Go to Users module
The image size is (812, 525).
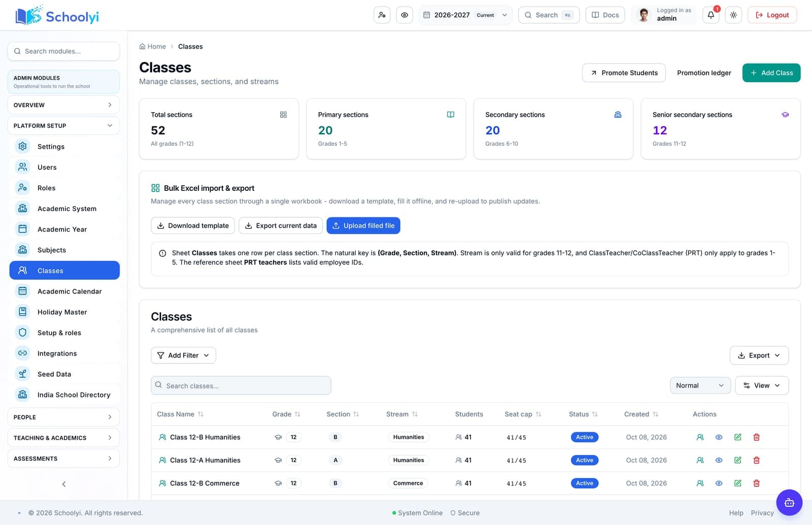click(64, 167)
